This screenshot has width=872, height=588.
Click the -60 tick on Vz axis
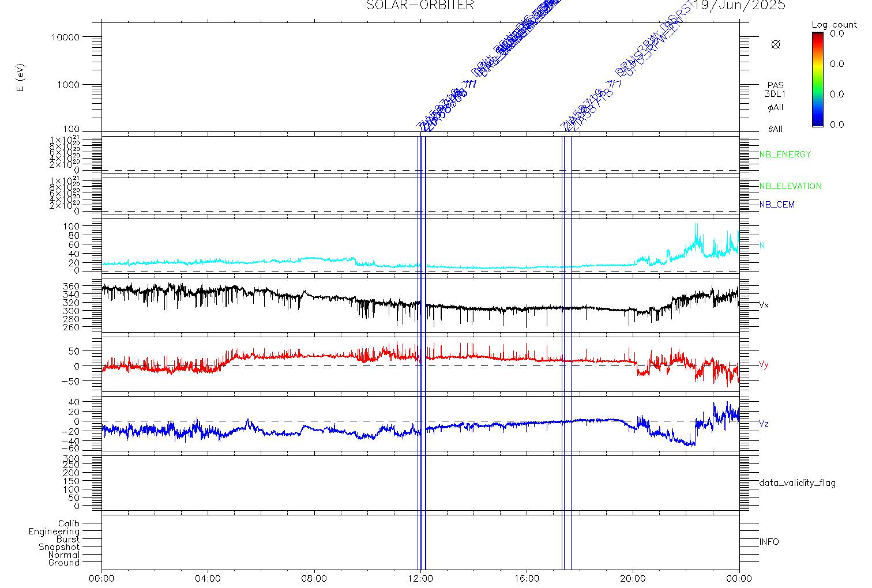[72, 448]
